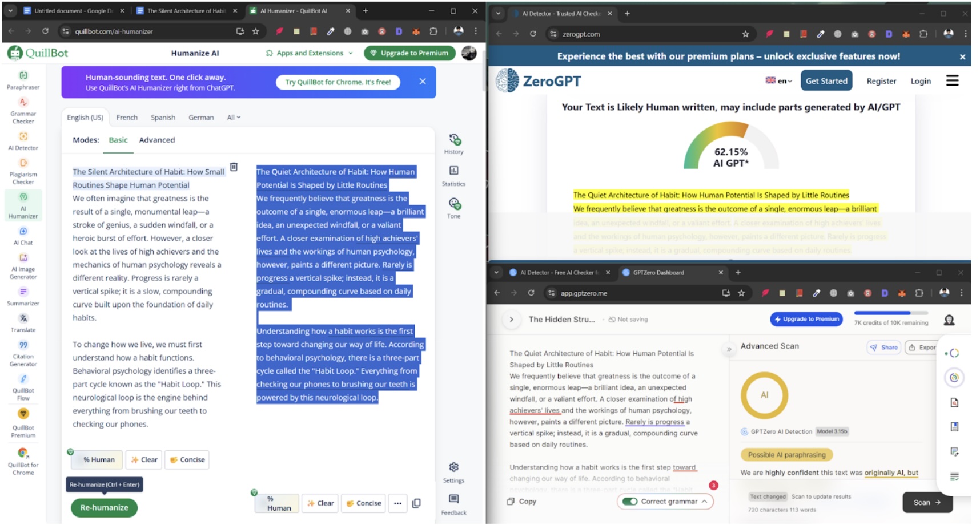
Task: Click the Re-humanize button
Action: click(104, 507)
